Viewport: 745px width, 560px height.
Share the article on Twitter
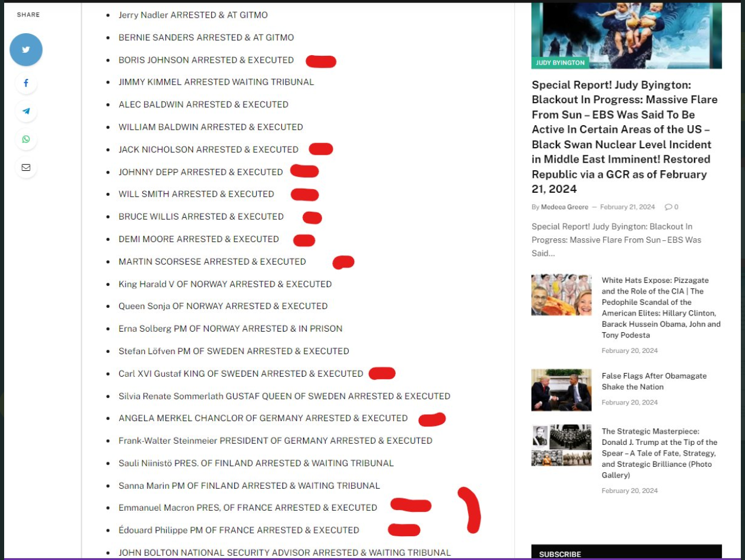pos(26,50)
